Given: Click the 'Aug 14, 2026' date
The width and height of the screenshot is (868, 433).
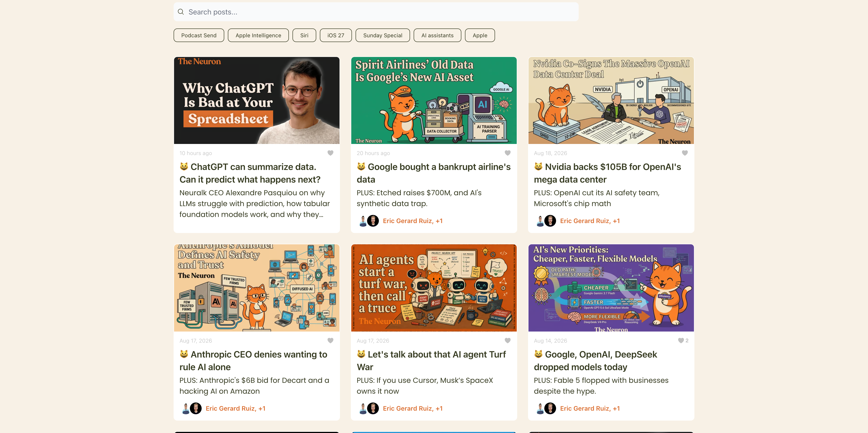Looking at the screenshot, I should [x=551, y=341].
